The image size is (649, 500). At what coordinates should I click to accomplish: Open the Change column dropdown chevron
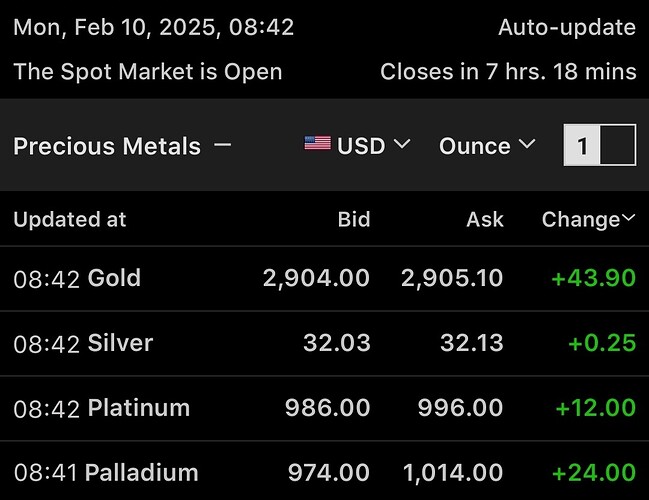tap(628, 218)
